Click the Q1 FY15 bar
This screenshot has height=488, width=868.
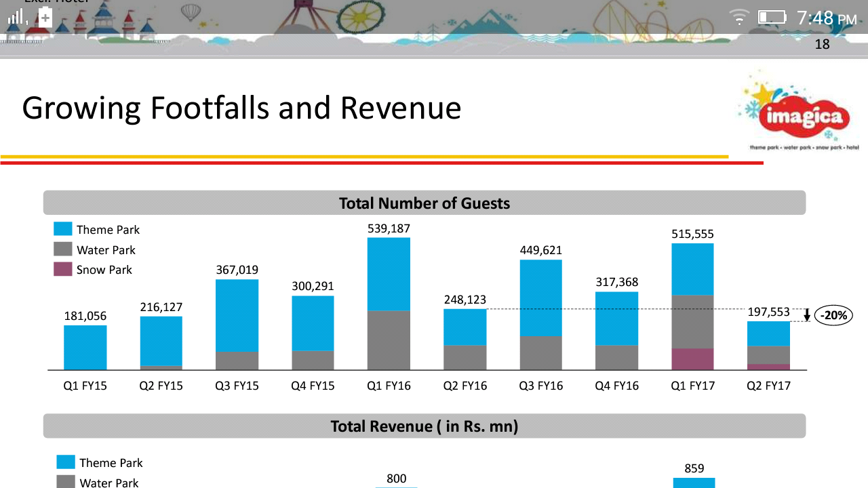(x=85, y=348)
